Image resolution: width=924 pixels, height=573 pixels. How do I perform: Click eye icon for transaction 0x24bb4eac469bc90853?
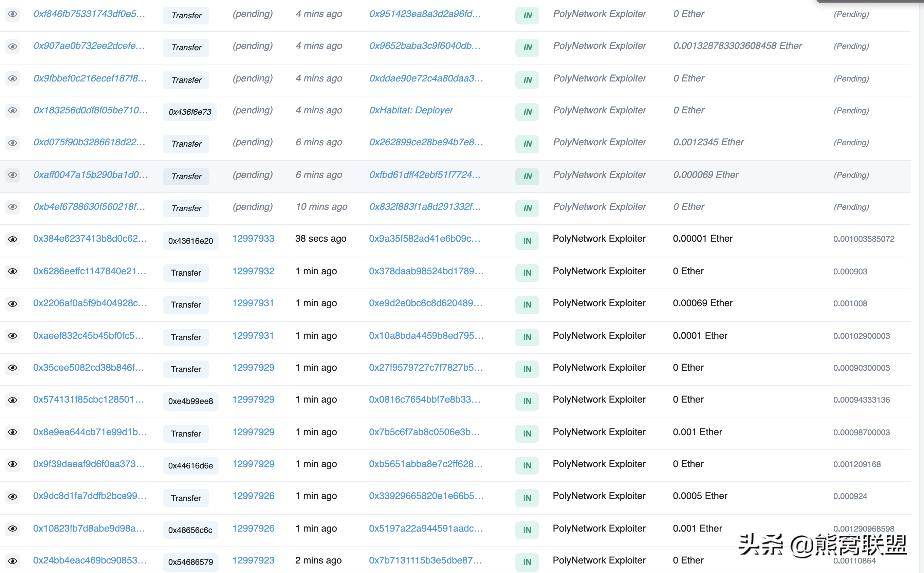(x=13, y=561)
